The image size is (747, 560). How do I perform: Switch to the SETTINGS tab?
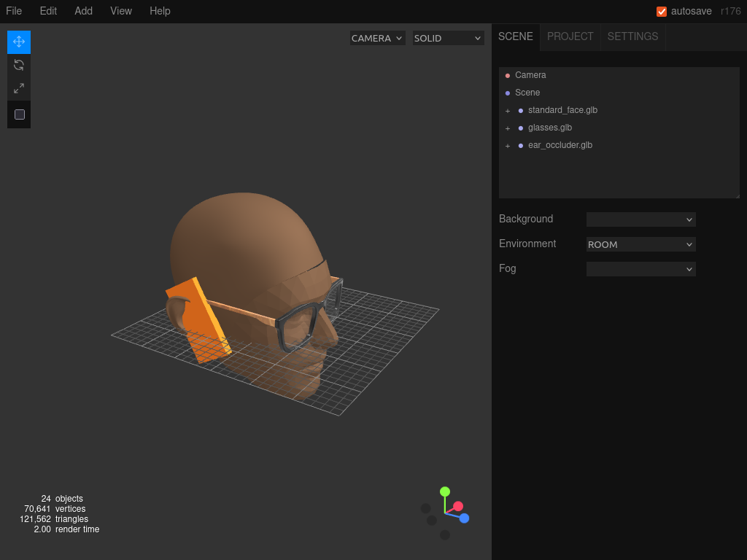[632, 36]
